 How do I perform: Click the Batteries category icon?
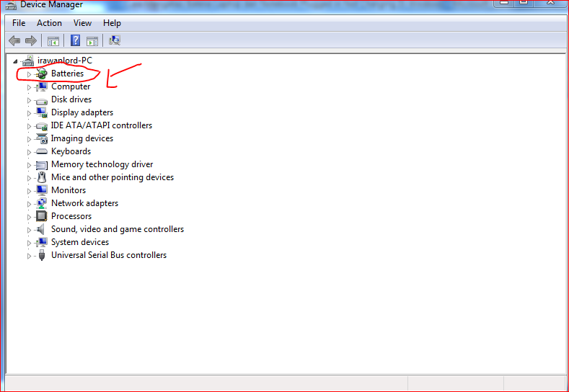(x=42, y=73)
